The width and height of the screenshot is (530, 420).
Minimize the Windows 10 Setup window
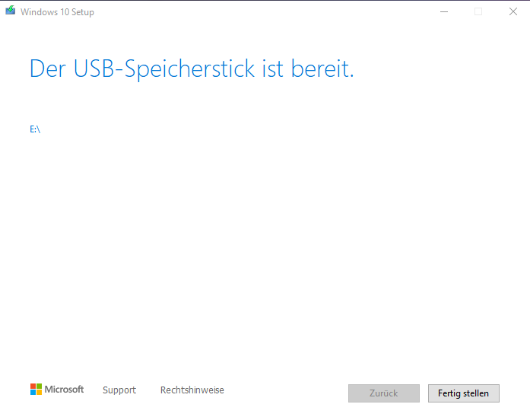tap(443, 11)
